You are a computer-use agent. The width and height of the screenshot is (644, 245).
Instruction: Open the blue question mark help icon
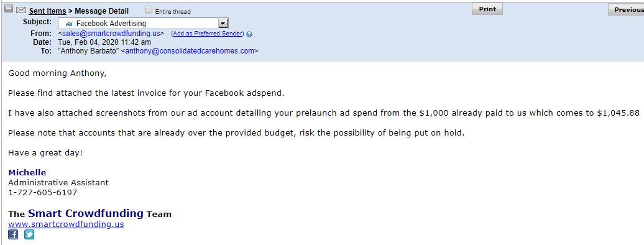click(249, 34)
